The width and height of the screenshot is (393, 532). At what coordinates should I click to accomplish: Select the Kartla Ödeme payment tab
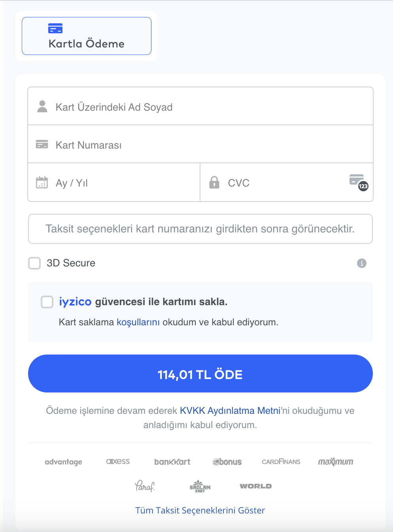point(86,36)
